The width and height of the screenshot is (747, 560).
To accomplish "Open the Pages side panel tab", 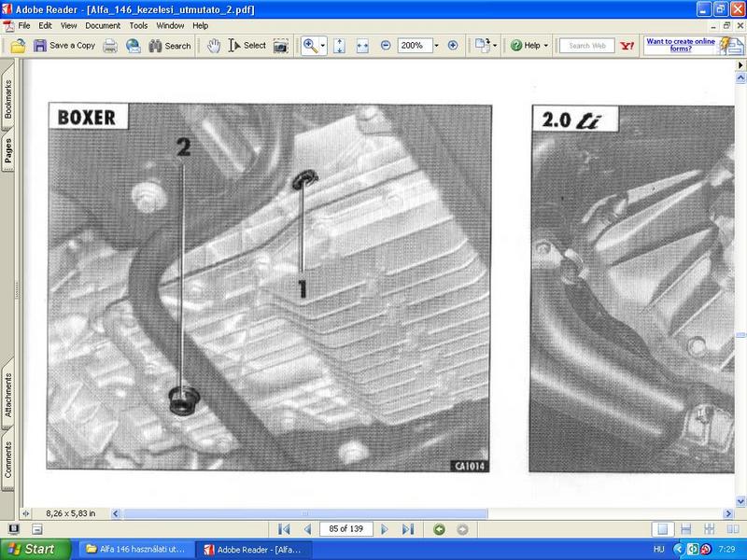I will point(7,150).
